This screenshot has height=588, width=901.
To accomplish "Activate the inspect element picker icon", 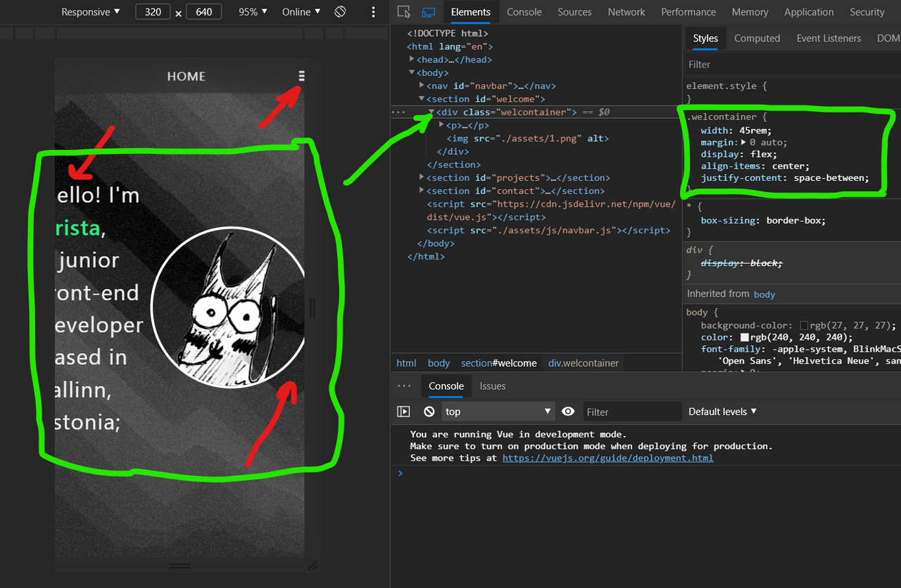I will [403, 12].
